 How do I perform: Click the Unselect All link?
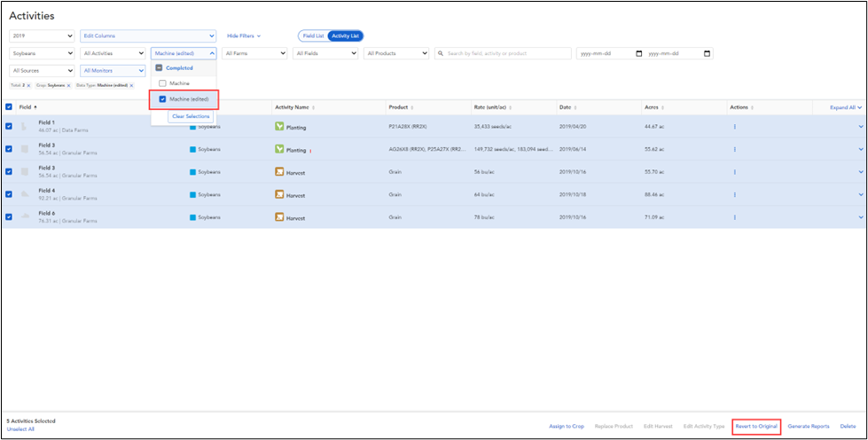pos(20,429)
